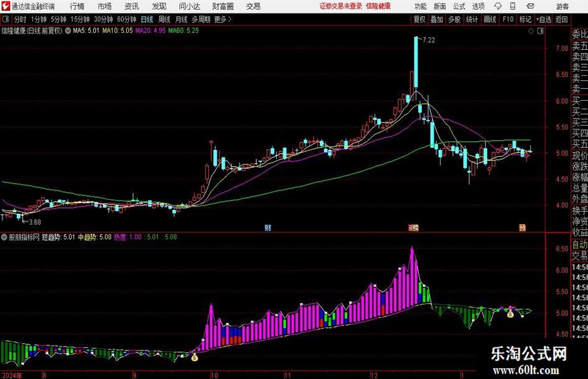The height and width of the screenshot is (379, 588).
Task: Open the 行情 menu
Action: click(77, 6)
